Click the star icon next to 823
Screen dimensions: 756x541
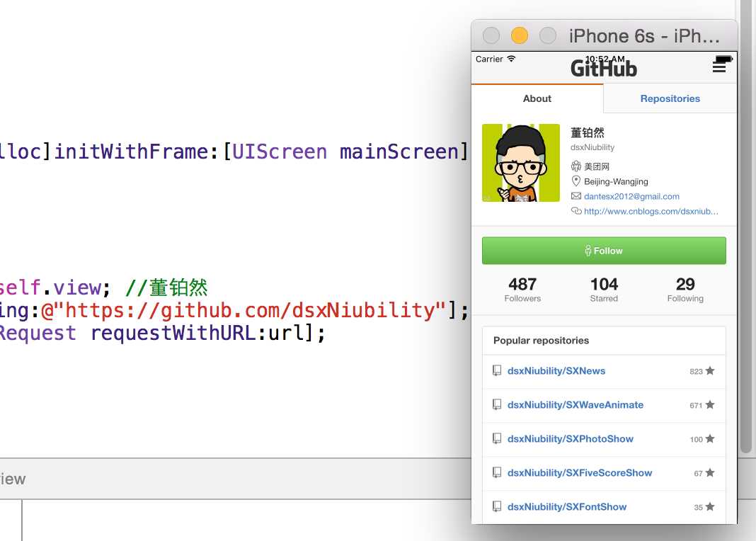710,371
